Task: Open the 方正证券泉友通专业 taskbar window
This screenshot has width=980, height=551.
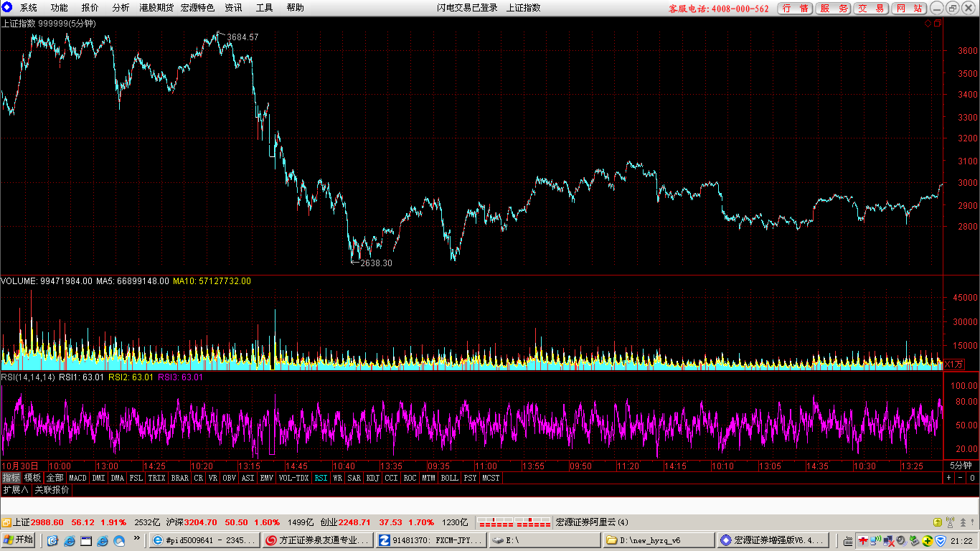Action: [x=318, y=540]
